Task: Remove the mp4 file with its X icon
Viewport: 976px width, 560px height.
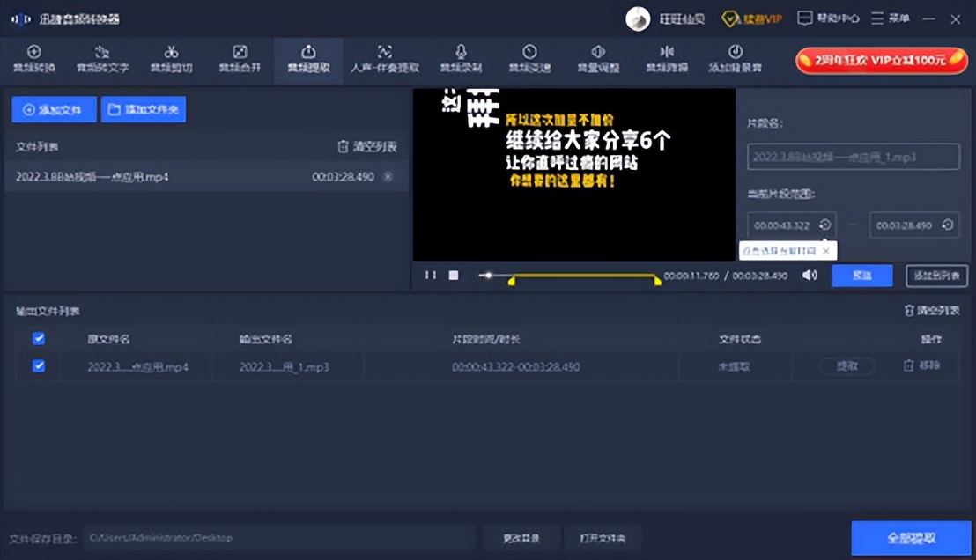Action: (x=388, y=177)
